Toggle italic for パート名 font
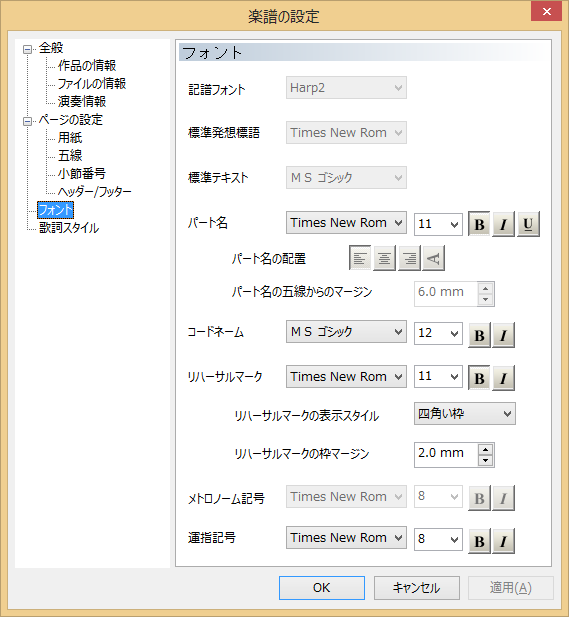This screenshot has height=617, width=569. coord(503,224)
